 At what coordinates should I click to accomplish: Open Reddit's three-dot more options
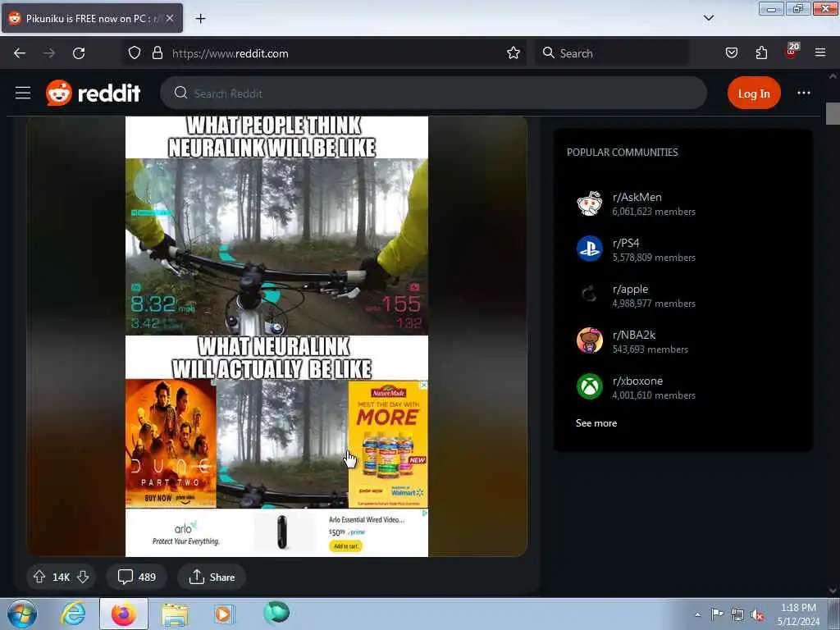coord(804,94)
